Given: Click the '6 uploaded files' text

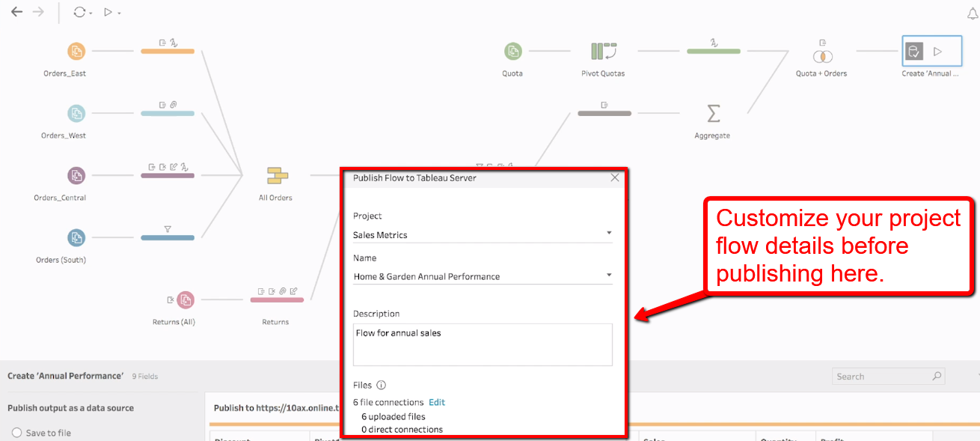Looking at the screenshot, I should click(393, 416).
